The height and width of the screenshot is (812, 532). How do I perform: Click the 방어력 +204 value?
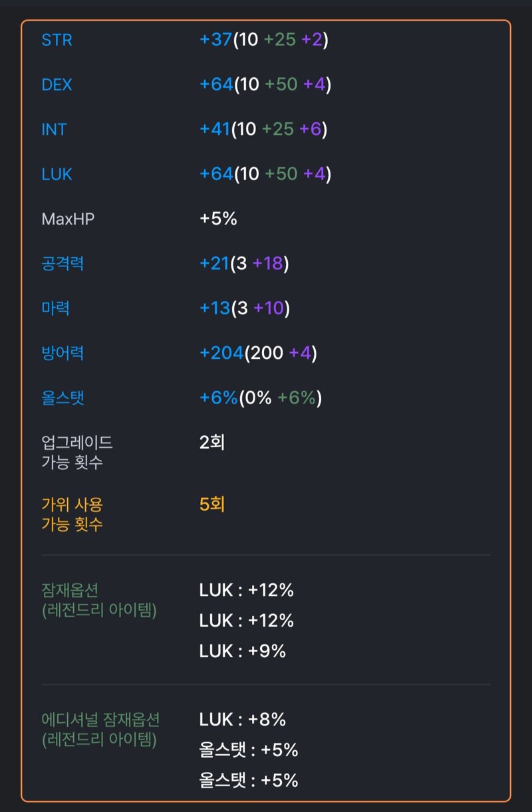click(258, 353)
